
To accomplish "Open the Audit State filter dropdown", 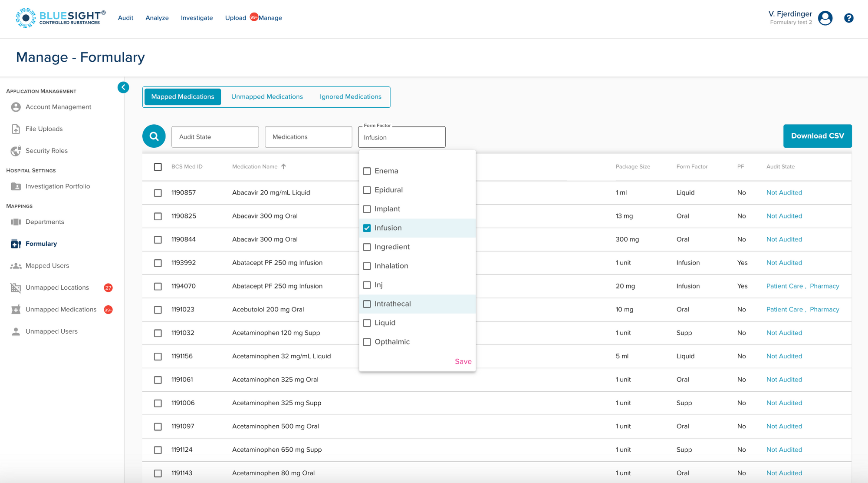I will tap(215, 137).
